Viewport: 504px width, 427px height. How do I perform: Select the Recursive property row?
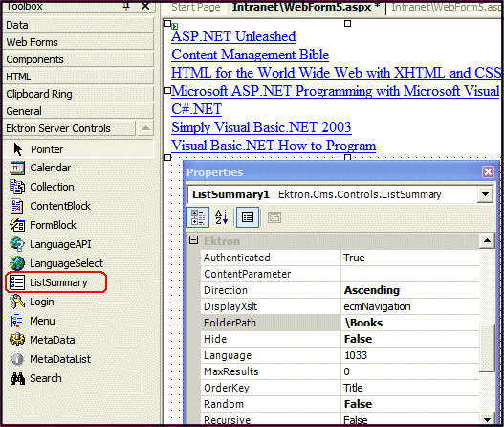coord(340,419)
